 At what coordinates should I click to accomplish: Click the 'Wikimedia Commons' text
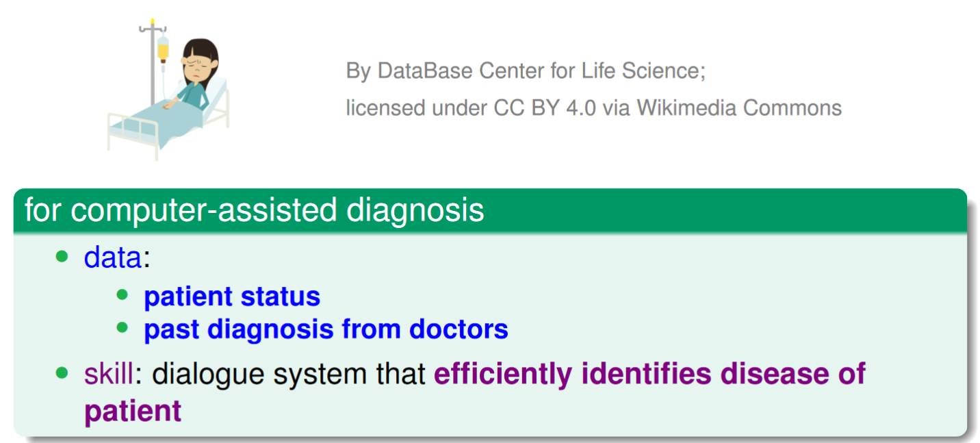(739, 107)
